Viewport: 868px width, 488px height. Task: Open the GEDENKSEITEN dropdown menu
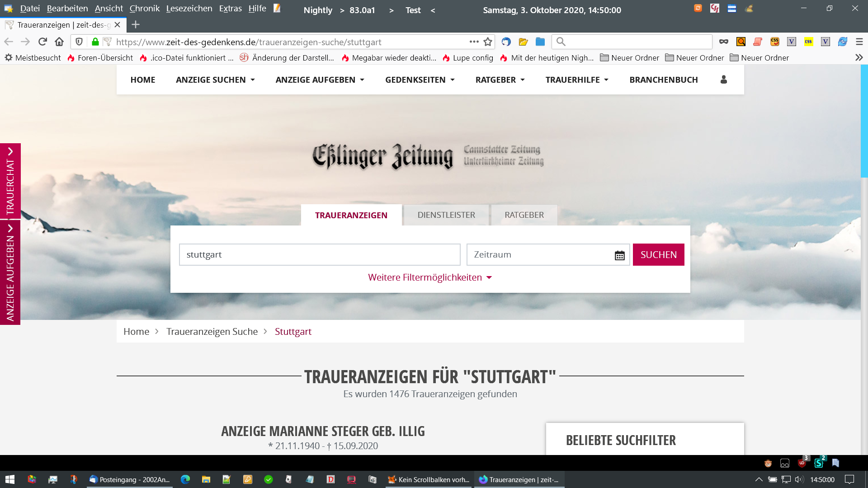(420, 80)
